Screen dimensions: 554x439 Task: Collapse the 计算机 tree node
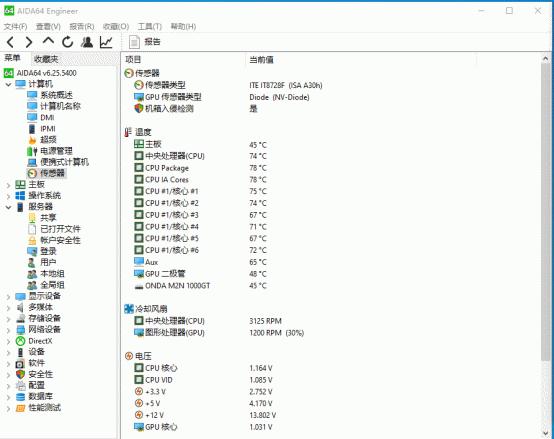click(8, 84)
